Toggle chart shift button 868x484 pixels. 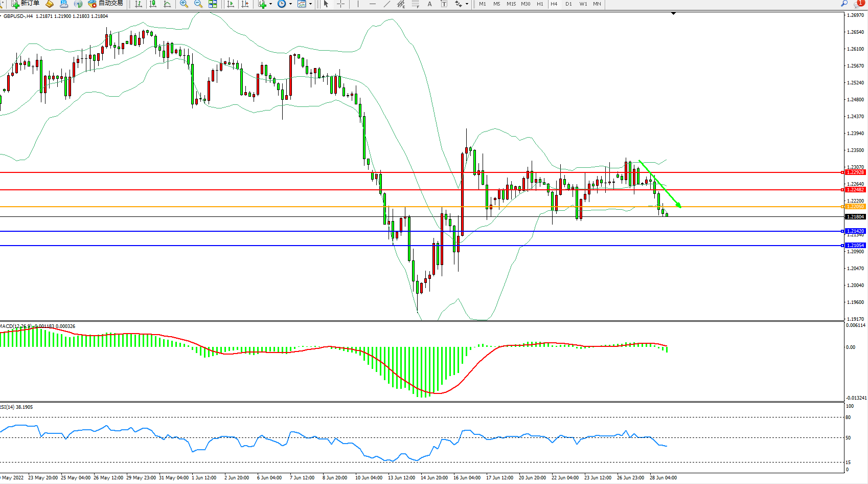(x=245, y=4)
